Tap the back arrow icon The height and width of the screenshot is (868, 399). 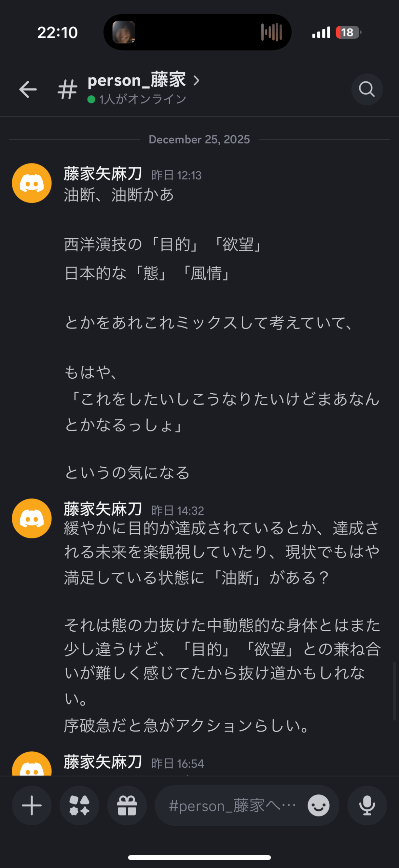tap(28, 90)
